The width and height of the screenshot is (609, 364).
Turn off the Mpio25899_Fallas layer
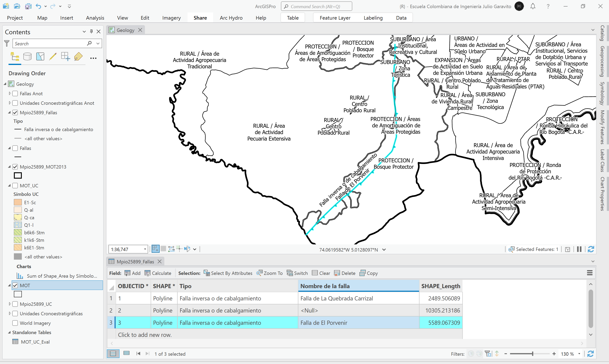point(15,112)
